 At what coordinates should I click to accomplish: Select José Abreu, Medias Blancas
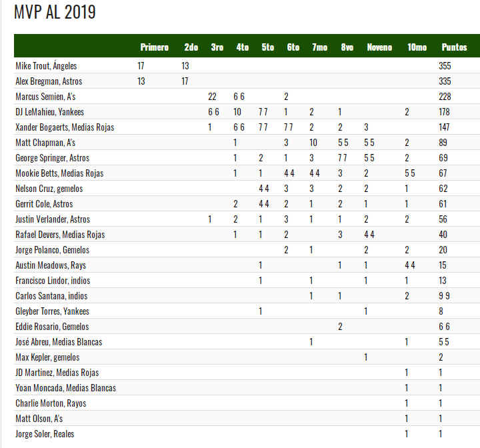tap(59, 342)
